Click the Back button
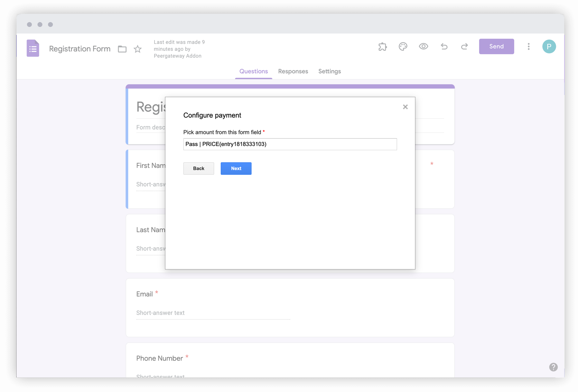The width and height of the screenshot is (578, 392). tap(198, 168)
